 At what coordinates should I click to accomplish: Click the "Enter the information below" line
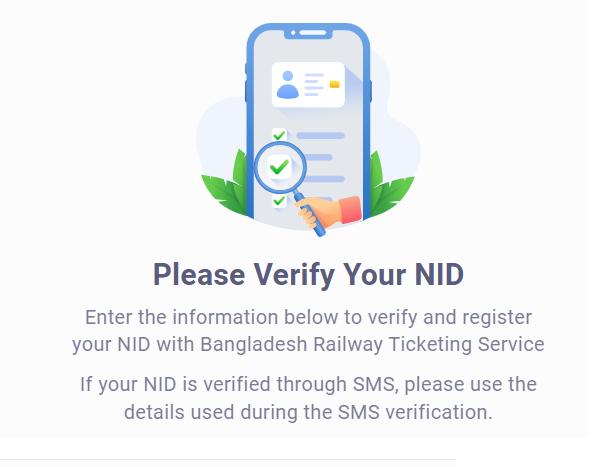308,318
